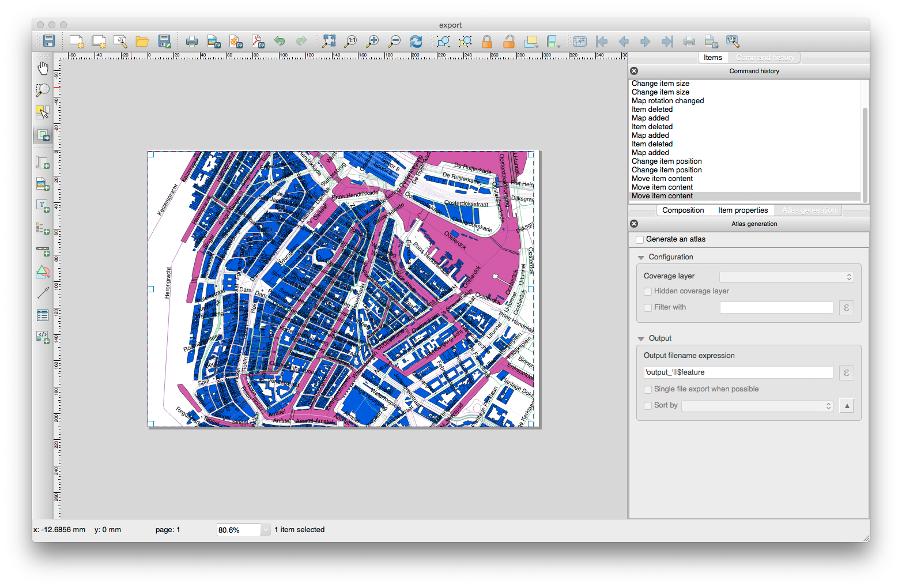Image resolution: width=902 pixels, height=588 pixels.
Task: Select the Pan composer hand tool
Action: 43,68
